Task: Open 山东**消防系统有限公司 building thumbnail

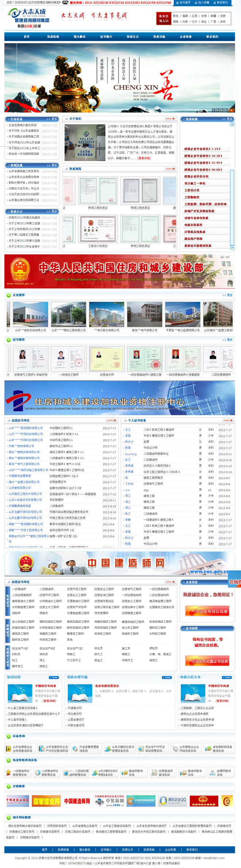Action: point(30,314)
